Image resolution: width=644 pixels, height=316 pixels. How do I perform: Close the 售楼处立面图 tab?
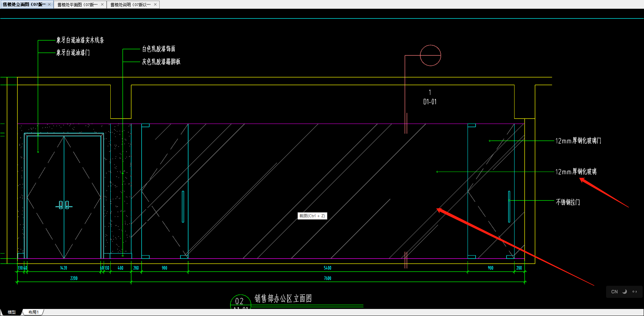click(49, 4)
